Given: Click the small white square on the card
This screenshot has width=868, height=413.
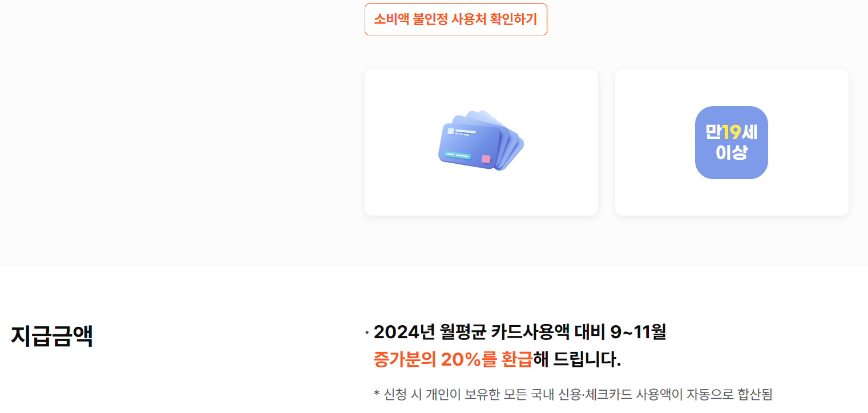Looking at the screenshot, I should [x=451, y=131].
